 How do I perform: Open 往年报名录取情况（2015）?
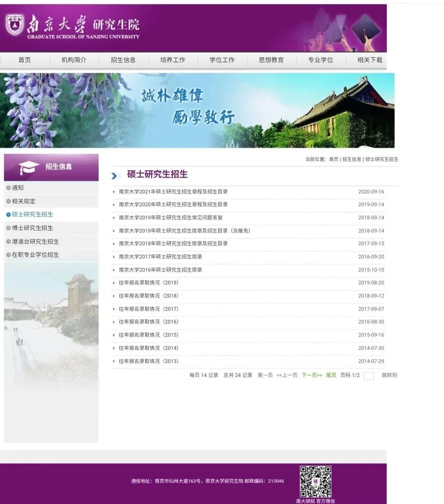pyautogui.click(x=149, y=335)
